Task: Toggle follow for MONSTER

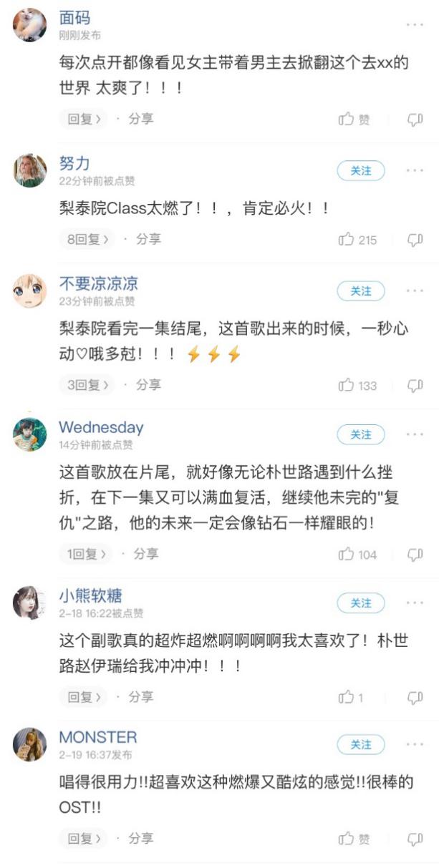Action: click(x=361, y=745)
